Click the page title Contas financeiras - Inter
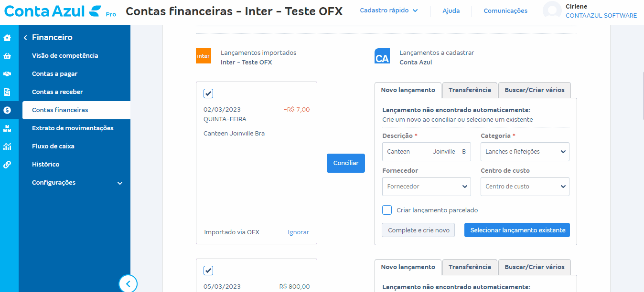The height and width of the screenshot is (292, 644). tap(234, 11)
